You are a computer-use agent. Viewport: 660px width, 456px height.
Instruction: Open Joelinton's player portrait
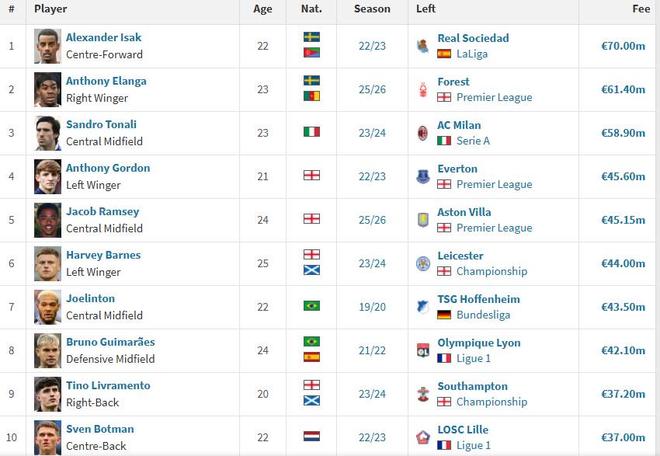(47, 307)
